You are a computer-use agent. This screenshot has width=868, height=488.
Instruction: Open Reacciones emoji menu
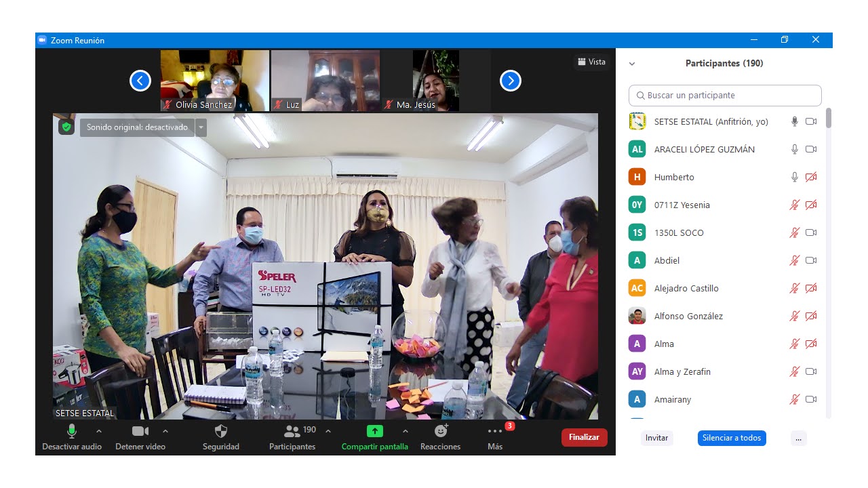coord(441,437)
